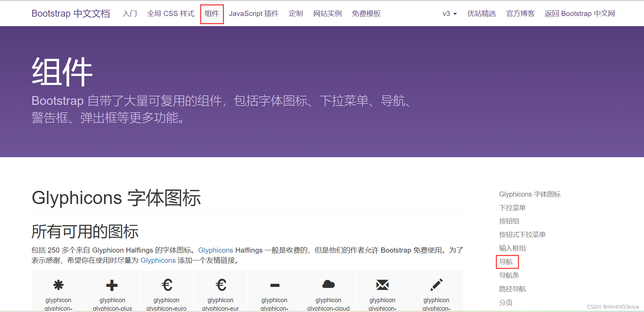Open the v3 version dropdown
Screen dimensions: 644x312
point(450,14)
